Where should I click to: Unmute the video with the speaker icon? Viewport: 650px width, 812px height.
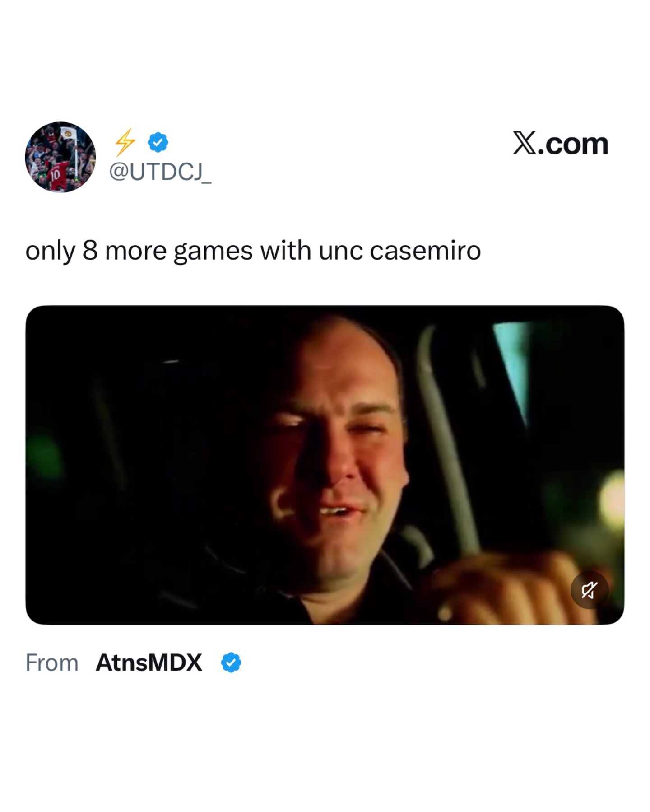point(589,590)
